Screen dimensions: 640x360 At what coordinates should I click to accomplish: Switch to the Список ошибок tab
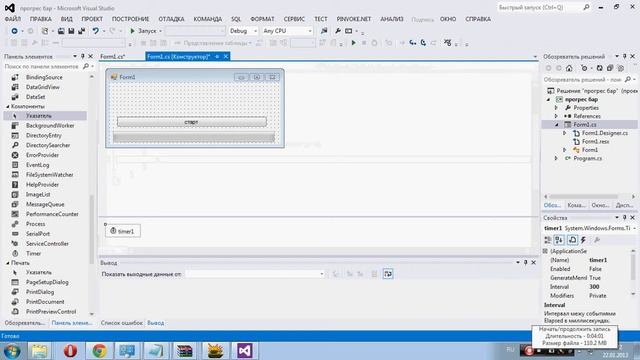click(122, 323)
